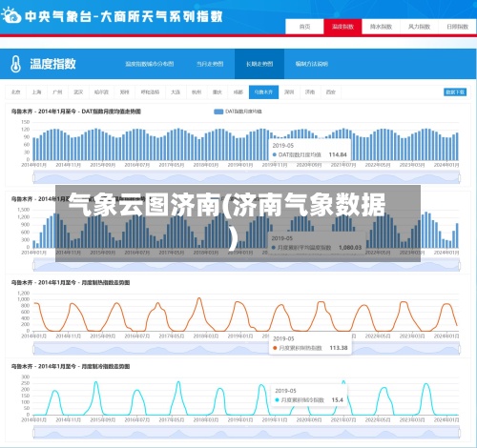Open 温度指数城市分布图 sub-tab
477x448 pixels.
[x=150, y=64]
